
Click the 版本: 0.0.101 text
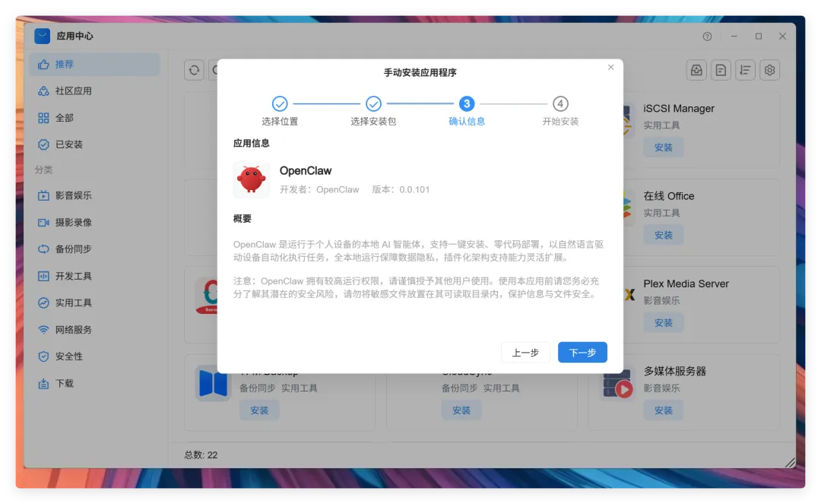[x=401, y=189]
